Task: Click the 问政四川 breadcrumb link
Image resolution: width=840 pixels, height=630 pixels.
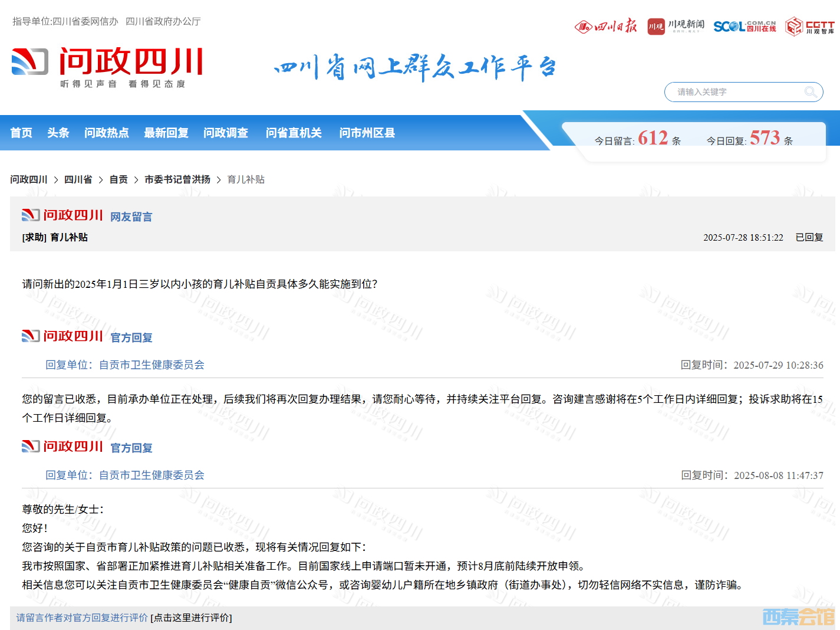Action: [x=29, y=179]
